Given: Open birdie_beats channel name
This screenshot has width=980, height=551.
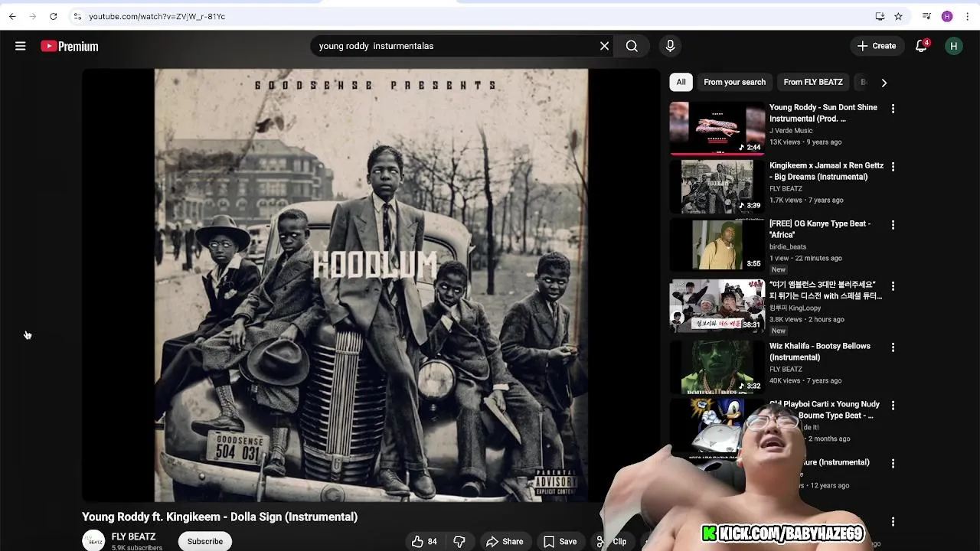Looking at the screenshot, I should [x=788, y=247].
